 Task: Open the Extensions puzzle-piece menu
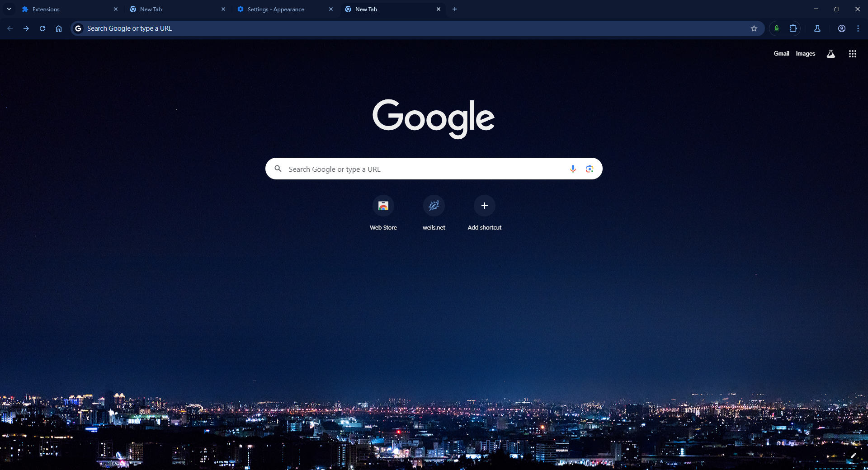[793, 28]
